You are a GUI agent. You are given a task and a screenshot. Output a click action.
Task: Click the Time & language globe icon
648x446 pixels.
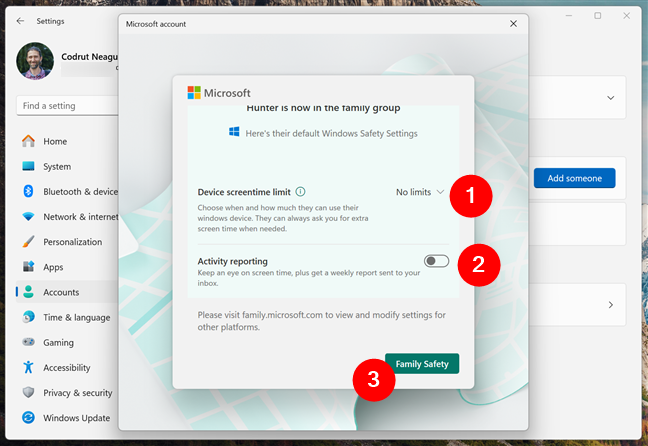pos(28,317)
